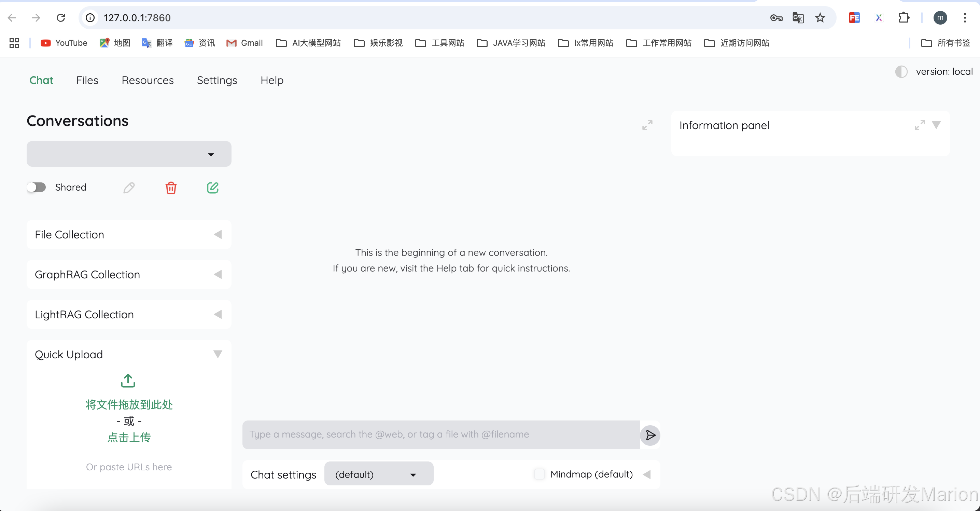The height and width of the screenshot is (511, 980).
Task: Collapse the Quick Upload section
Action: pos(218,354)
